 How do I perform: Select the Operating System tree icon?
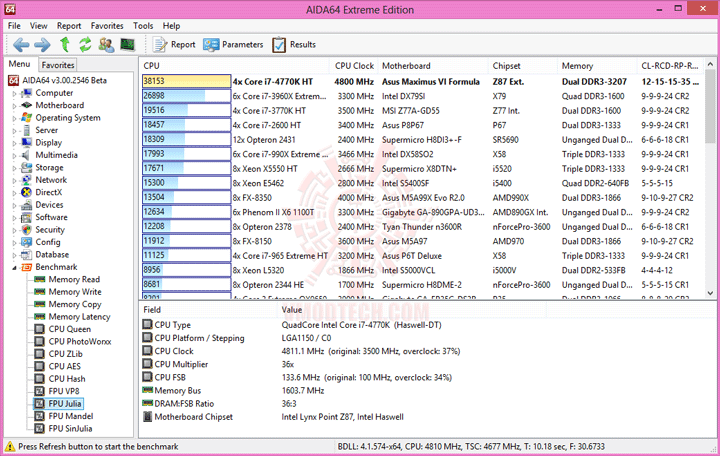(x=27, y=118)
